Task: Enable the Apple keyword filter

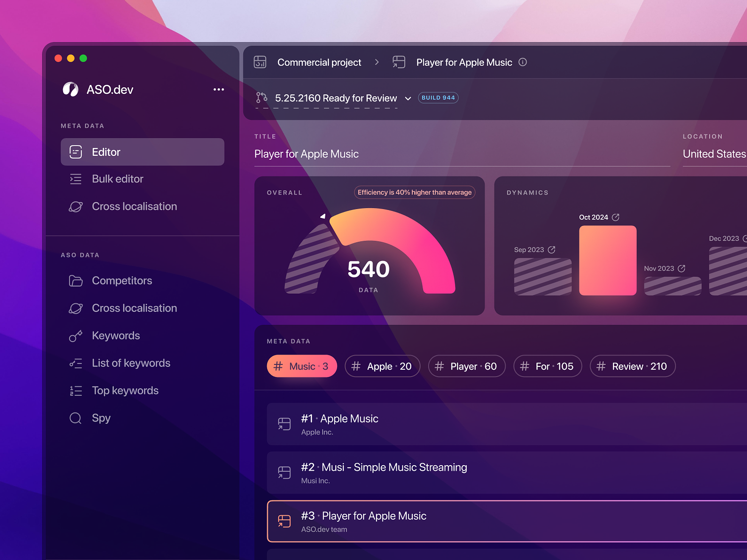Action: (x=382, y=366)
